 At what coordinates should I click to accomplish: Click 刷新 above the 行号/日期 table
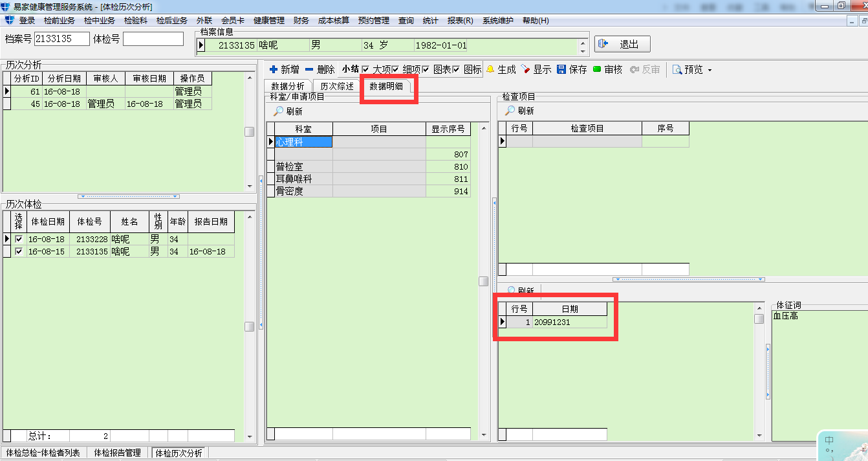click(521, 291)
